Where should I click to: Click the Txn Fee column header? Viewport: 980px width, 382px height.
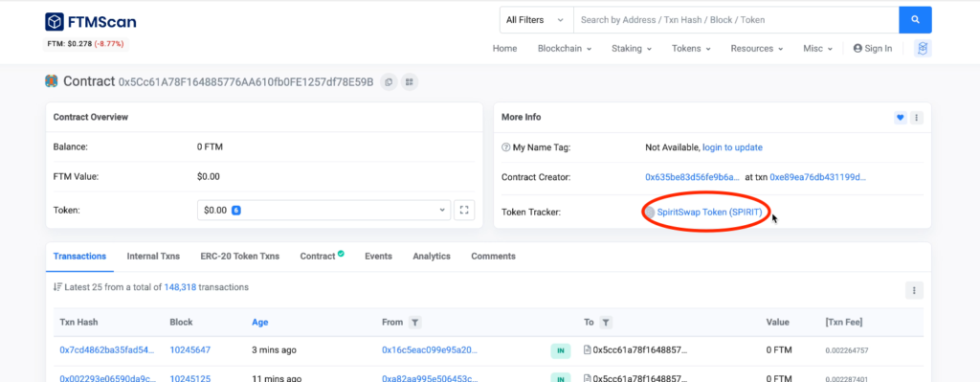(844, 323)
